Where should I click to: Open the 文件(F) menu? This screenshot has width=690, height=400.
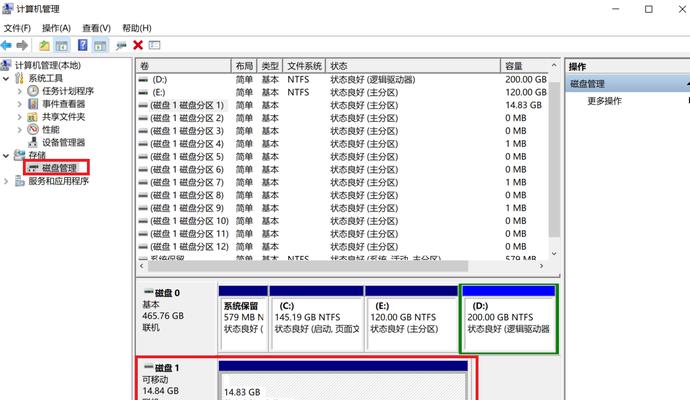(x=17, y=28)
